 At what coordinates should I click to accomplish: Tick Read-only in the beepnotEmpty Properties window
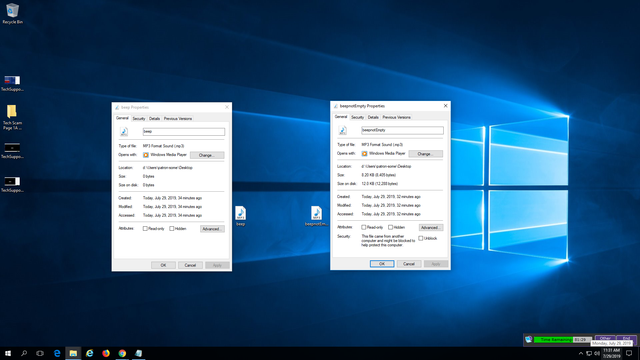[x=364, y=227]
